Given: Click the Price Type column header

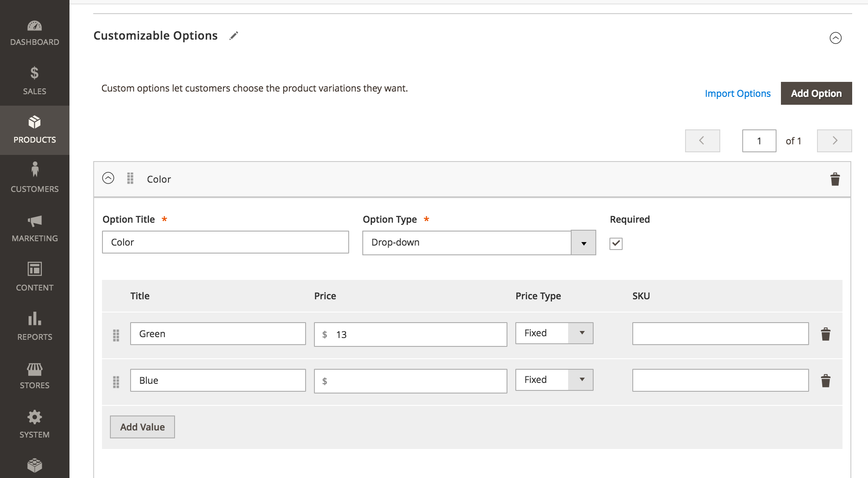Looking at the screenshot, I should 538,296.
